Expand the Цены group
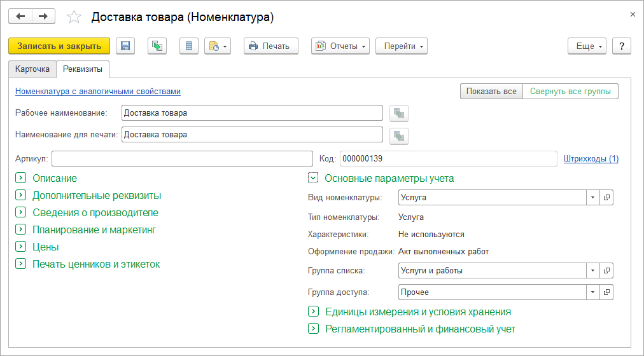The height and width of the screenshot is (356, 644). click(x=20, y=247)
